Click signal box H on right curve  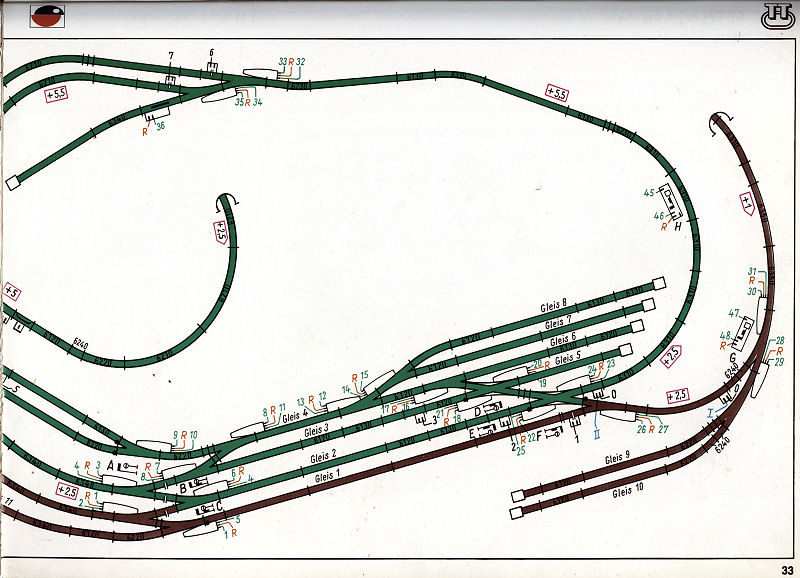click(668, 205)
